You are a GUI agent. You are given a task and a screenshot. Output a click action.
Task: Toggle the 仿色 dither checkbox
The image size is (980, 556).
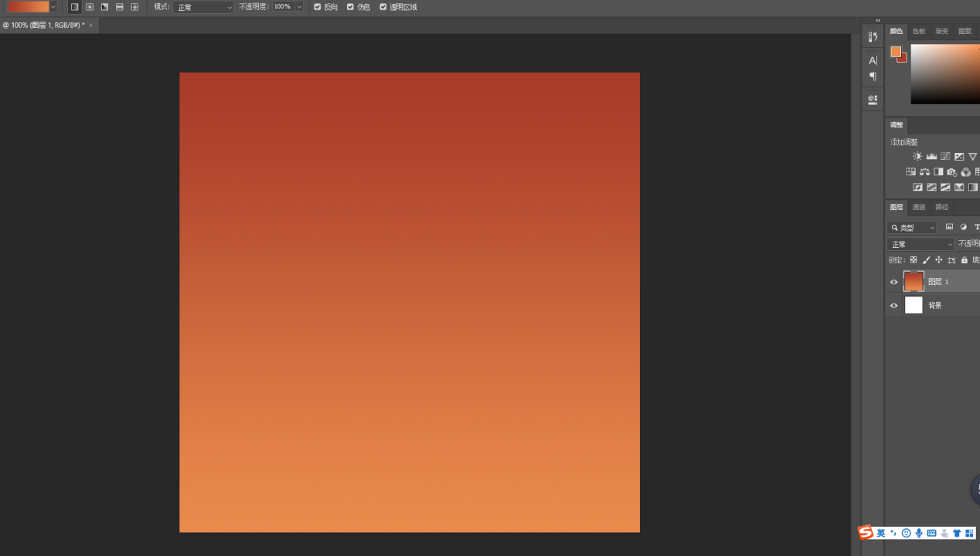tap(350, 7)
